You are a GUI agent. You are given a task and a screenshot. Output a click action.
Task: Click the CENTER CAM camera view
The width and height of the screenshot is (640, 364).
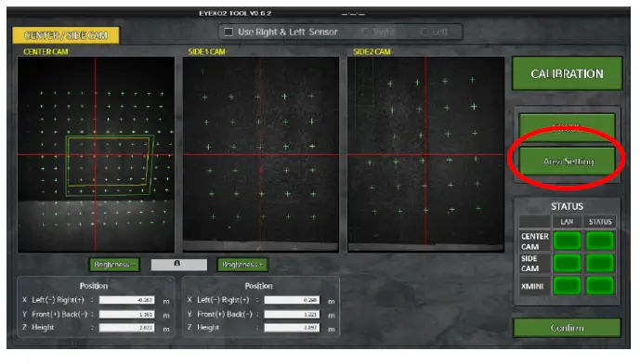coord(96,154)
